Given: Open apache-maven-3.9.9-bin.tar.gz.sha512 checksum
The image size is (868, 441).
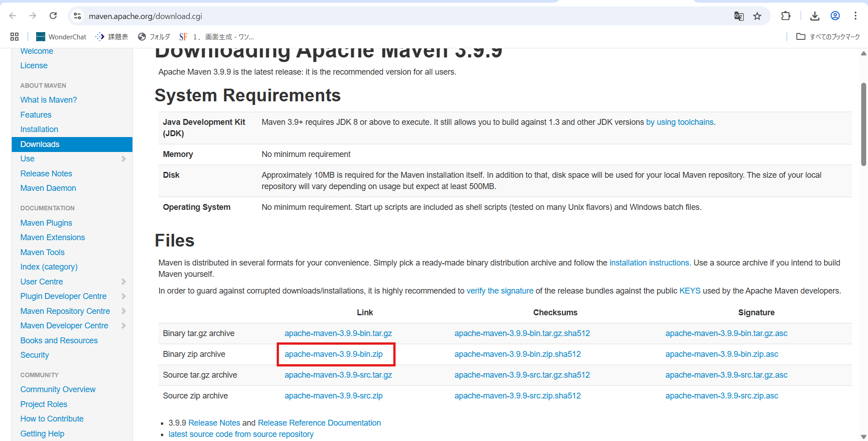Looking at the screenshot, I should (x=522, y=333).
